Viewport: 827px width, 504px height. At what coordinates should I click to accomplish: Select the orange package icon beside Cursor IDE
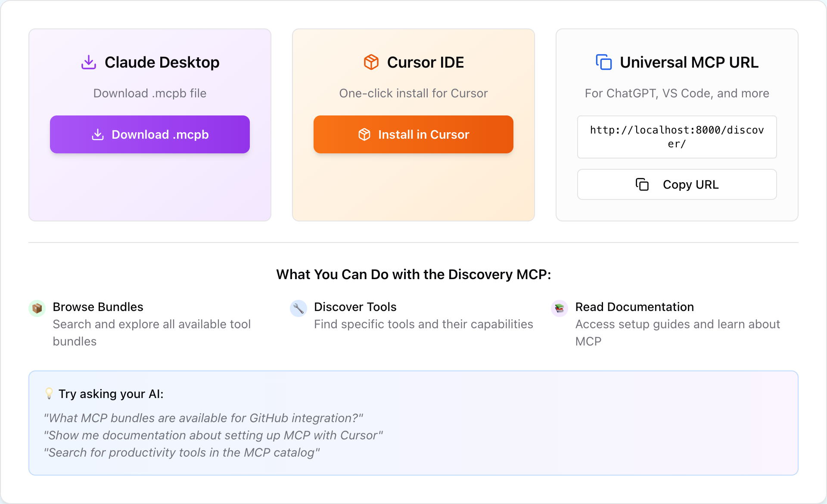[x=371, y=62]
